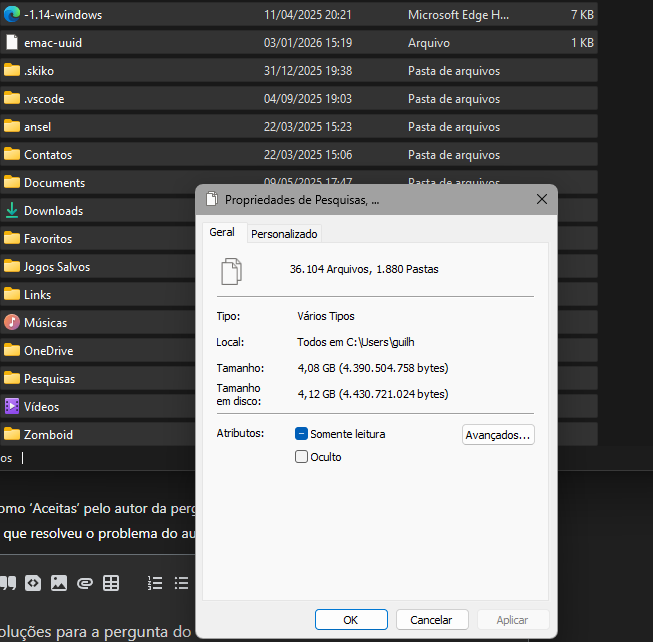
Task: Select the Vídeos folder name
Action: coord(42,407)
